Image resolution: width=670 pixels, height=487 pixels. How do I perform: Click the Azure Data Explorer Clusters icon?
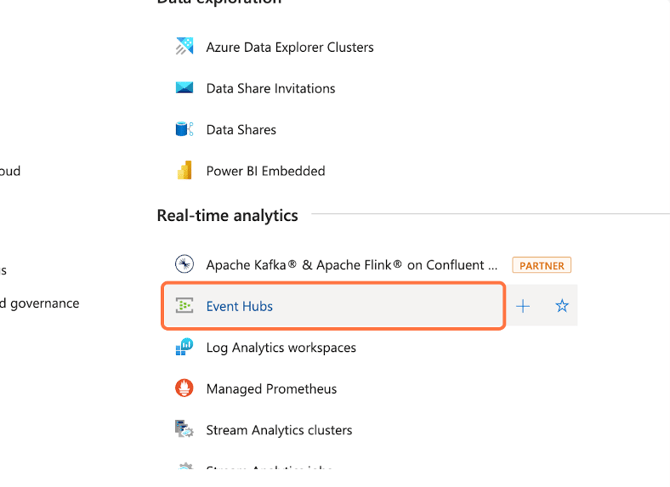pyautogui.click(x=184, y=47)
